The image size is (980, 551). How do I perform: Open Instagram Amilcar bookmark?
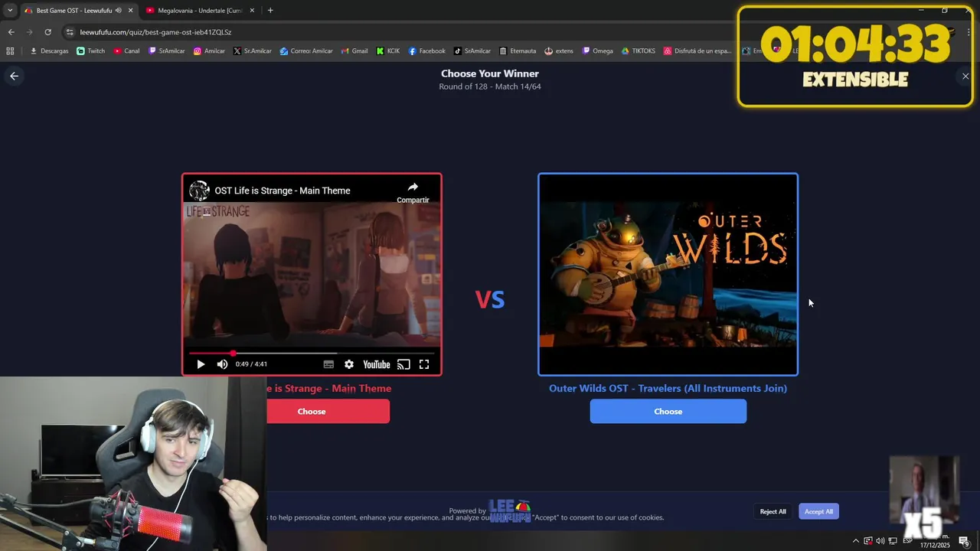coord(209,51)
